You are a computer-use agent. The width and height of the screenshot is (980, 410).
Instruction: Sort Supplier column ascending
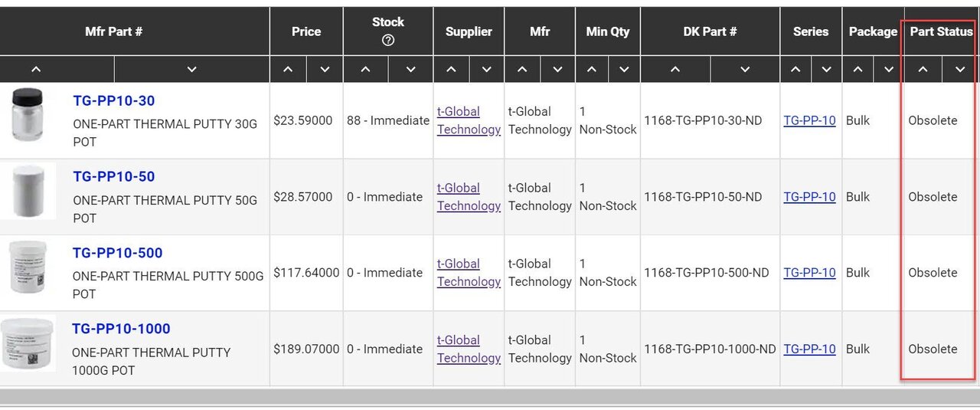pos(452,69)
